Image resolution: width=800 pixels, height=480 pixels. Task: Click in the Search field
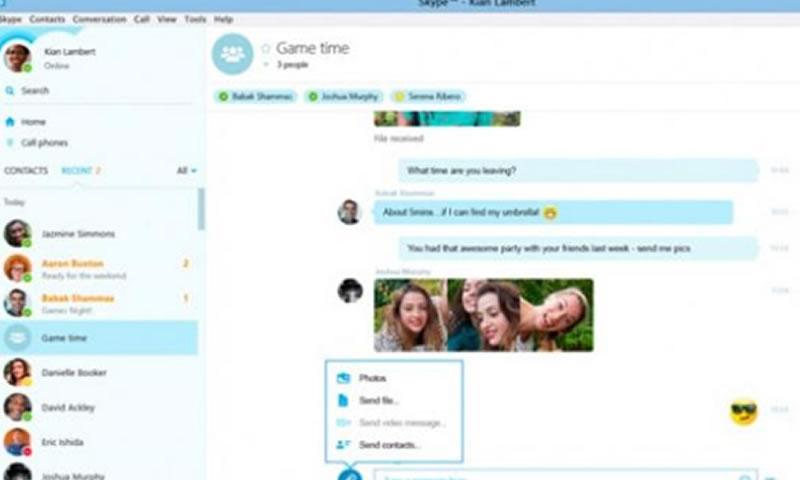pos(99,91)
